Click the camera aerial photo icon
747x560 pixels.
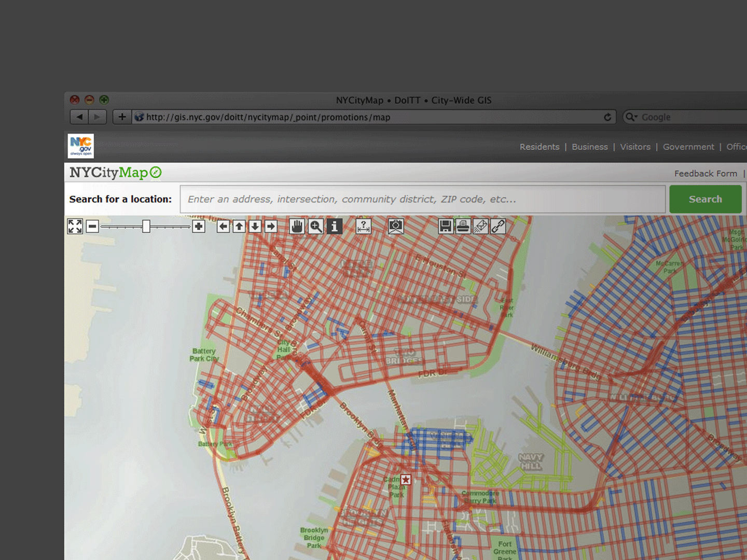click(x=396, y=226)
